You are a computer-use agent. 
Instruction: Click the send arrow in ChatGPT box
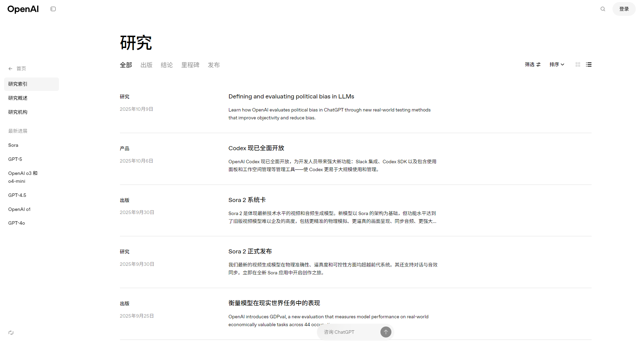point(386,332)
